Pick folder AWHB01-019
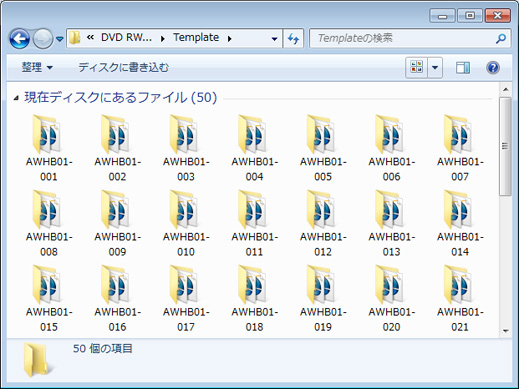The image size is (519, 389). pyautogui.click(x=323, y=298)
